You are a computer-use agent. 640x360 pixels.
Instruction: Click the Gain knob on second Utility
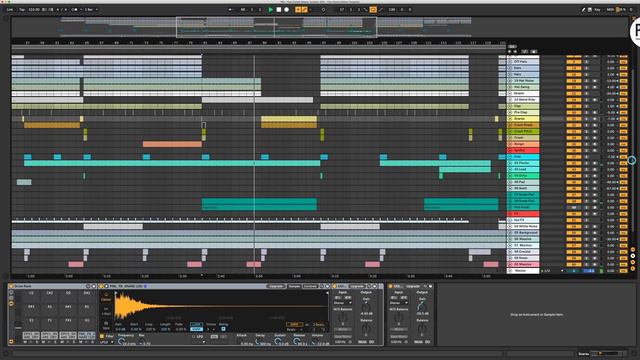[x=422, y=306]
